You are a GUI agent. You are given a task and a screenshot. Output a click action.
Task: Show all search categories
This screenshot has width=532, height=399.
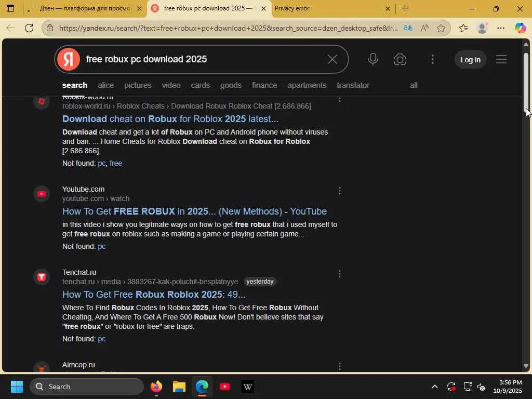point(414,85)
